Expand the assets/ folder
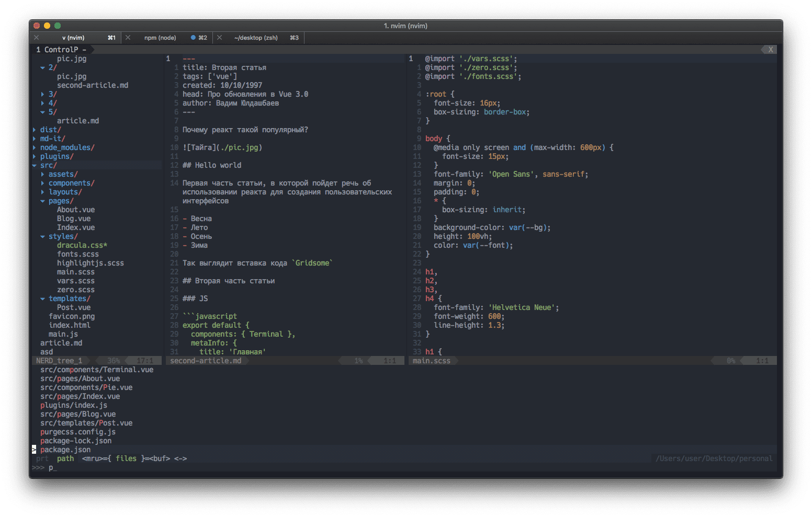 pyautogui.click(x=42, y=174)
